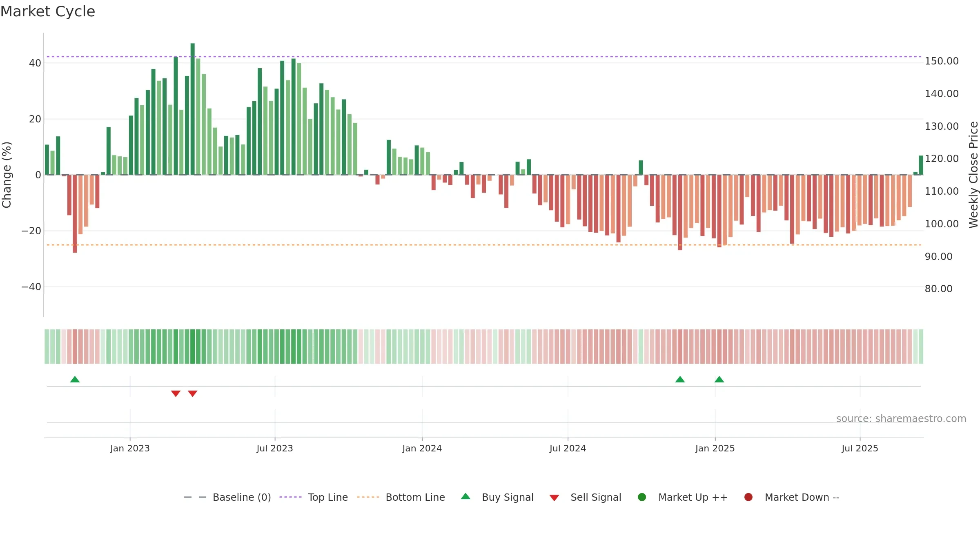Click the 150.00 price axis label

[942, 61]
